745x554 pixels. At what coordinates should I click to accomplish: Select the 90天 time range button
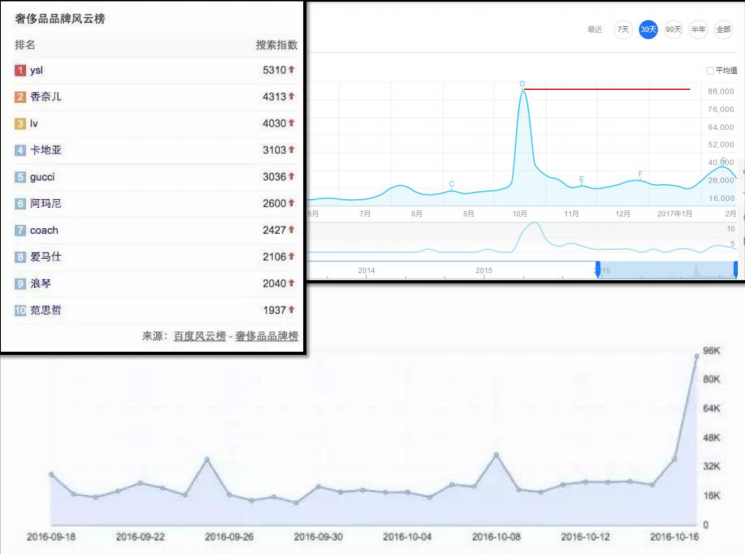pyautogui.click(x=673, y=29)
